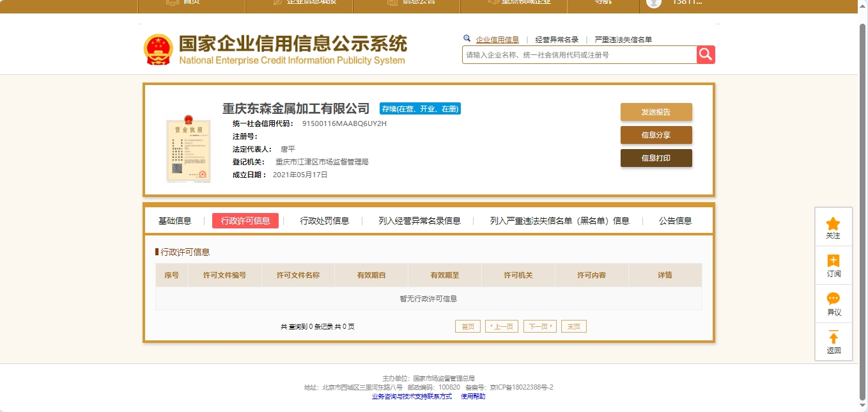Click 行政许可信息 section heading
This screenshot has width=868, height=412.
[185, 252]
